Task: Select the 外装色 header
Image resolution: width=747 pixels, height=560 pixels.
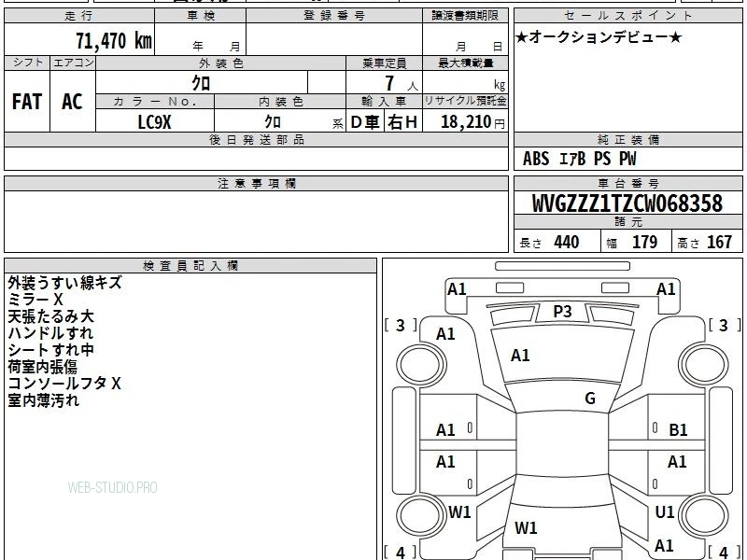Action: [x=221, y=63]
